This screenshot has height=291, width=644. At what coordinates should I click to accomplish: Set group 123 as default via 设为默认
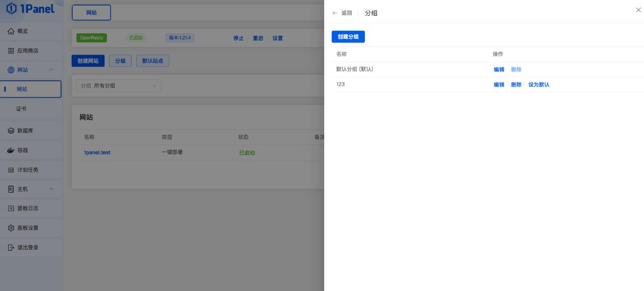click(539, 85)
